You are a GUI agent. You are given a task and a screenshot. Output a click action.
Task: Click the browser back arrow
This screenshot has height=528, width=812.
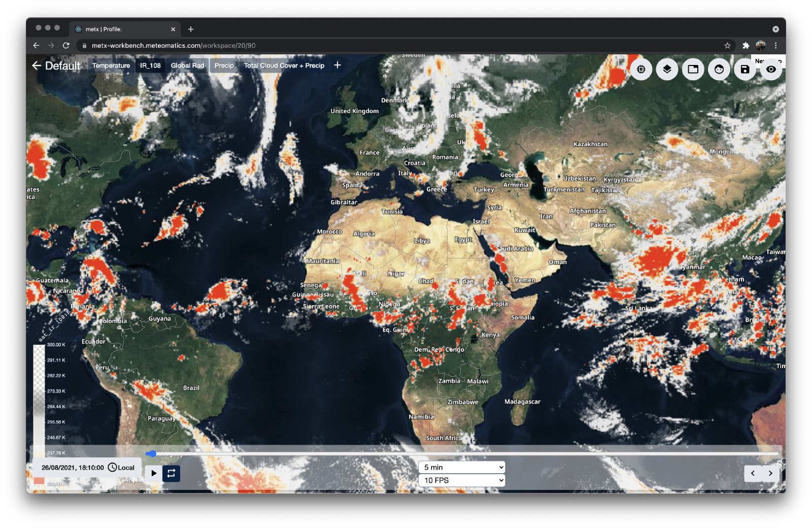click(x=36, y=45)
